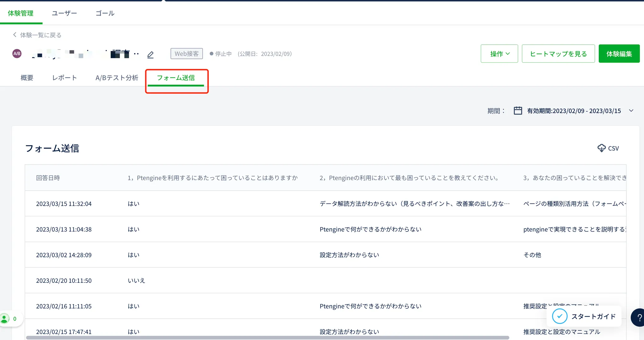
Task: Click the help question mark icon
Action: click(x=639, y=318)
